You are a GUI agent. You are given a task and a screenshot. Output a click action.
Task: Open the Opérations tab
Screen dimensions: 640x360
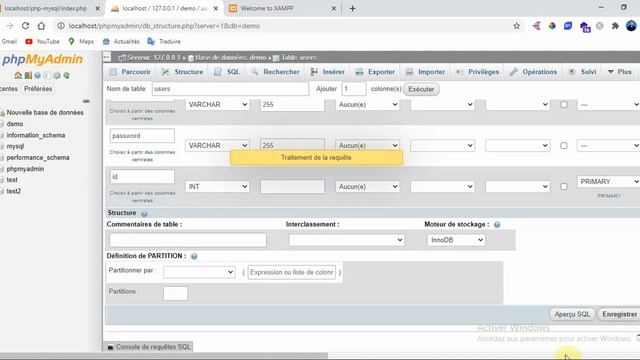[533, 72]
